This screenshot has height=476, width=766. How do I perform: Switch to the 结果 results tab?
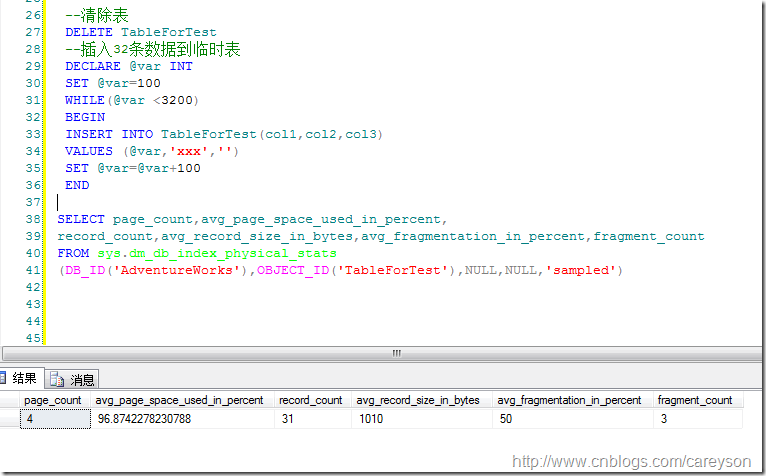pyautogui.click(x=20, y=379)
